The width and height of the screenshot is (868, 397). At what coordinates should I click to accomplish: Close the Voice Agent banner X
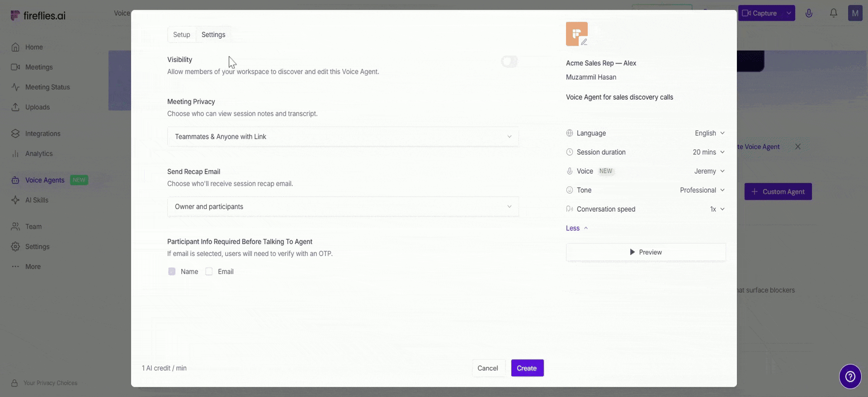[x=798, y=147]
